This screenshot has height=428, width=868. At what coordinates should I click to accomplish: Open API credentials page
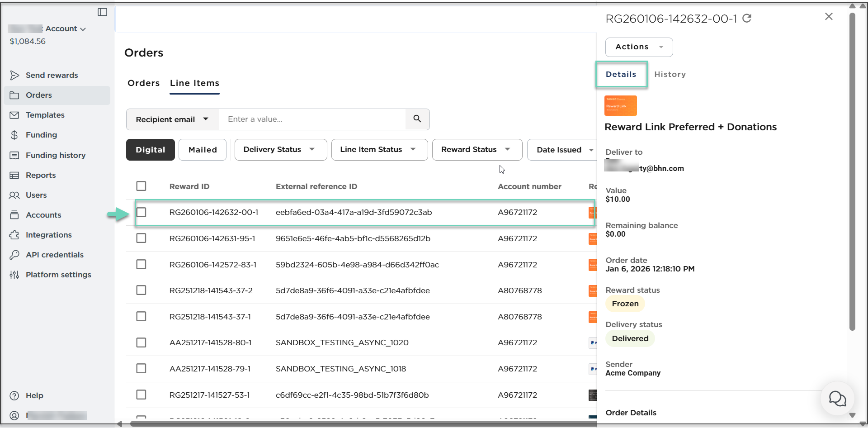pyautogui.click(x=54, y=255)
